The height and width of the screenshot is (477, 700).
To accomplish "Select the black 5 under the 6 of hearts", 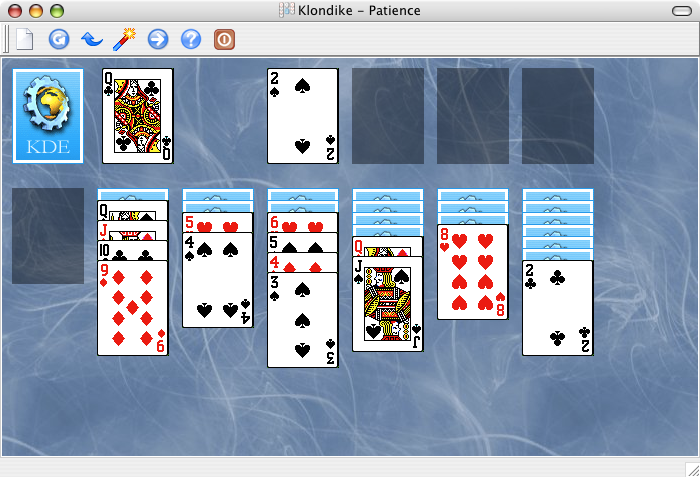I will tap(303, 243).
